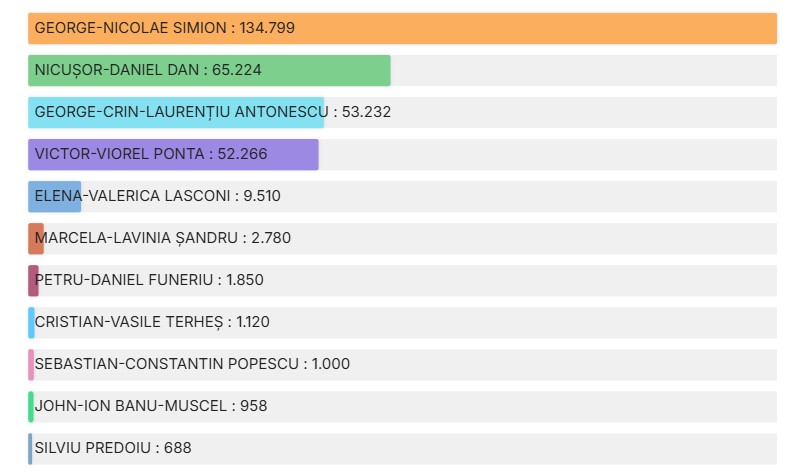Select the Sebastian-Constantin Popescu 1.000 label
This screenshot has width=807, height=472.
(192, 364)
